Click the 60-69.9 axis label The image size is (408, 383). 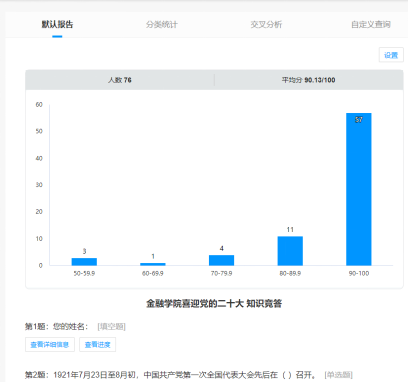tap(153, 273)
